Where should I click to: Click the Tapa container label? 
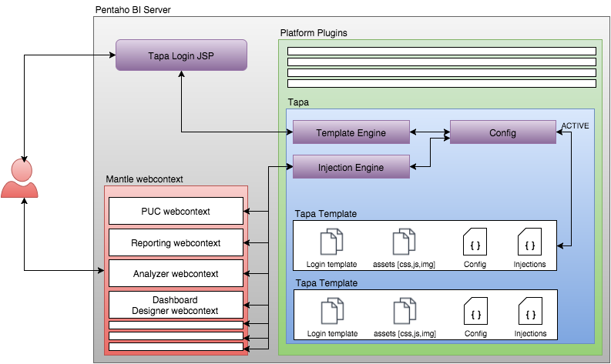coord(298,102)
